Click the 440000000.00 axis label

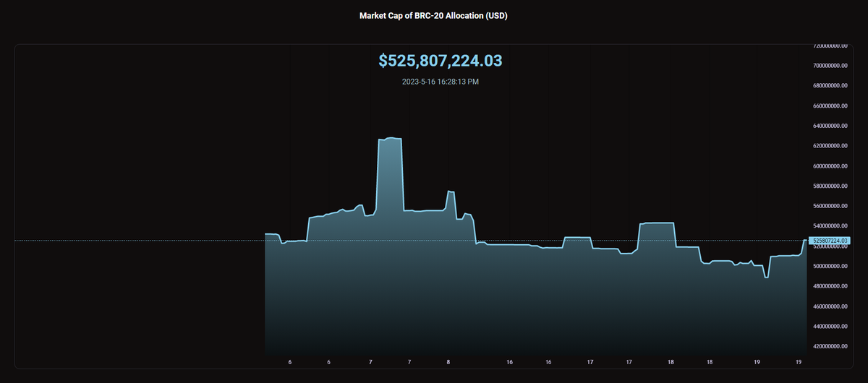tap(830, 327)
